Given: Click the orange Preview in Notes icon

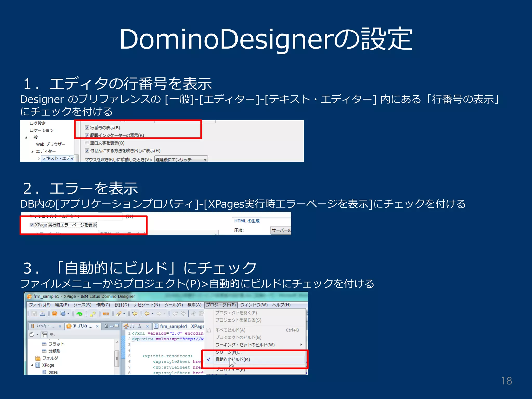Looking at the screenshot, I should (55, 314).
